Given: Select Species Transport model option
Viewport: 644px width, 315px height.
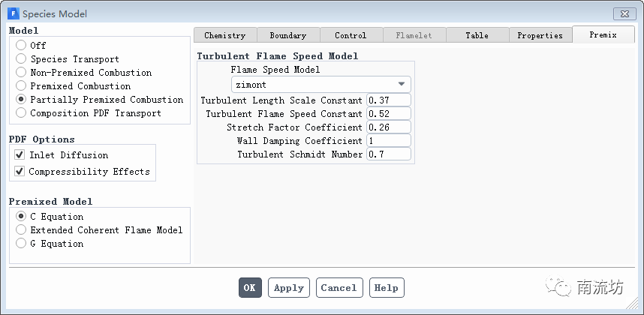Looking at the screenshot, I should [x=21, y=58].
